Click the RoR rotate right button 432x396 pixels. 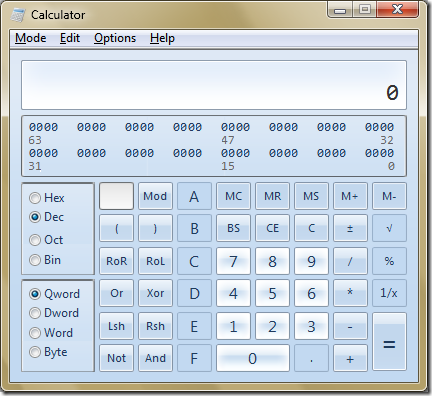tap(116, 261)
